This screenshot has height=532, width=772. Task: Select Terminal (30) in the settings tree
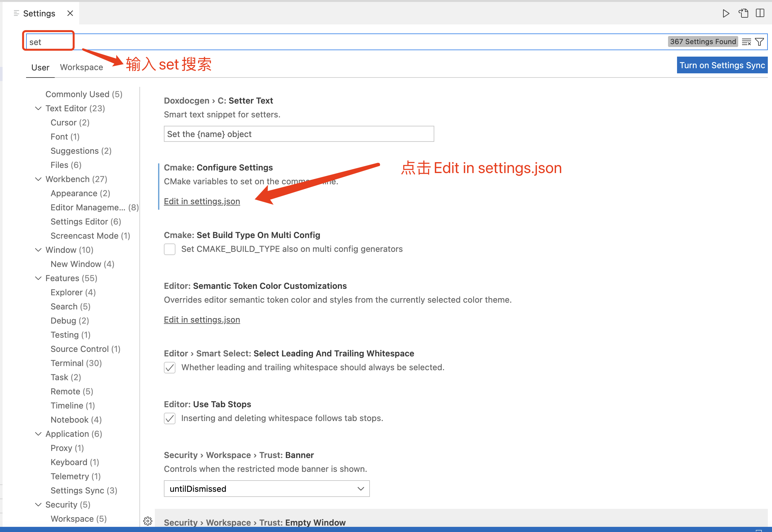pyautogui.click(x=76, y=363)
